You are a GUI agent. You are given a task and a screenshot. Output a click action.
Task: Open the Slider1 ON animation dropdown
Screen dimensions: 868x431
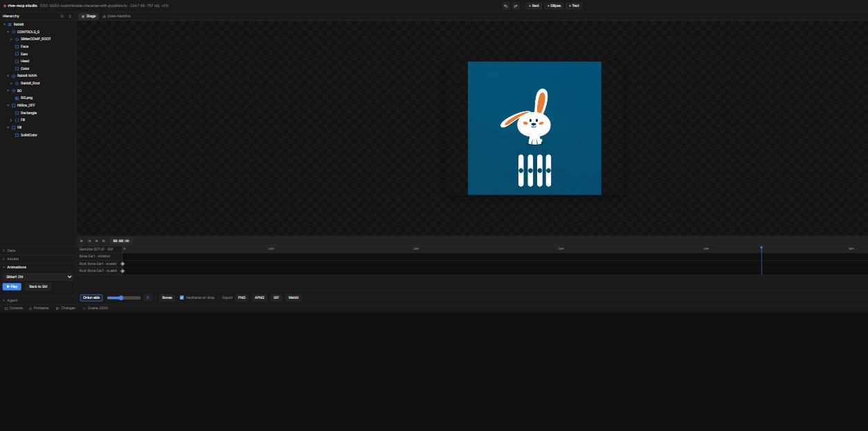[37, 277]
